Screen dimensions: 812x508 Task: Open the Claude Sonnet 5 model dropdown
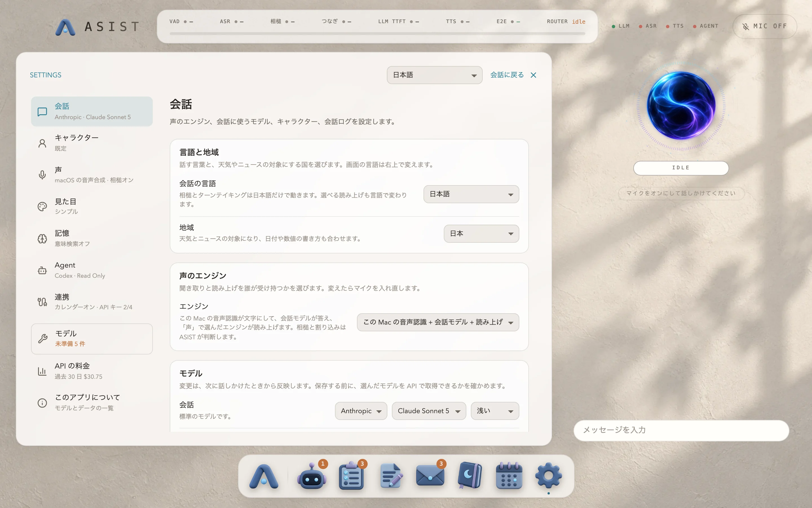429,411
